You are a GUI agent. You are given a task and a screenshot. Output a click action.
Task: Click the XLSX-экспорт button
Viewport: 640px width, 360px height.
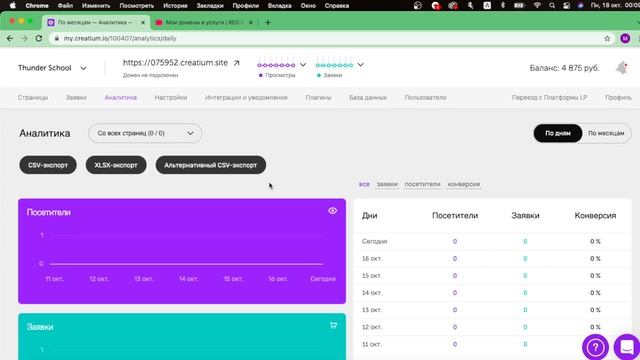coord(116,165)
